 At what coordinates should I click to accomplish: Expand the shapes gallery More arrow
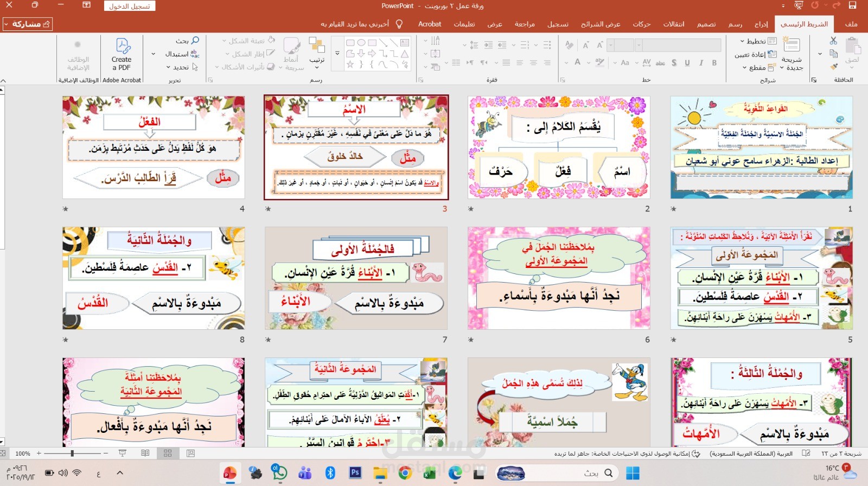click(337, 53)
